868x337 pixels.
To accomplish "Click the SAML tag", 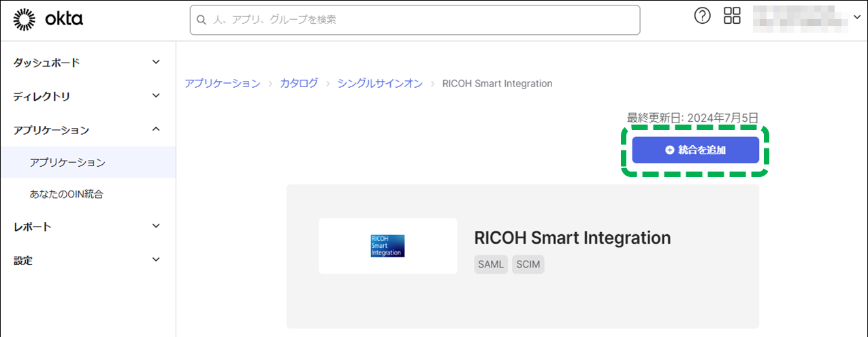I will click(491, 265).
